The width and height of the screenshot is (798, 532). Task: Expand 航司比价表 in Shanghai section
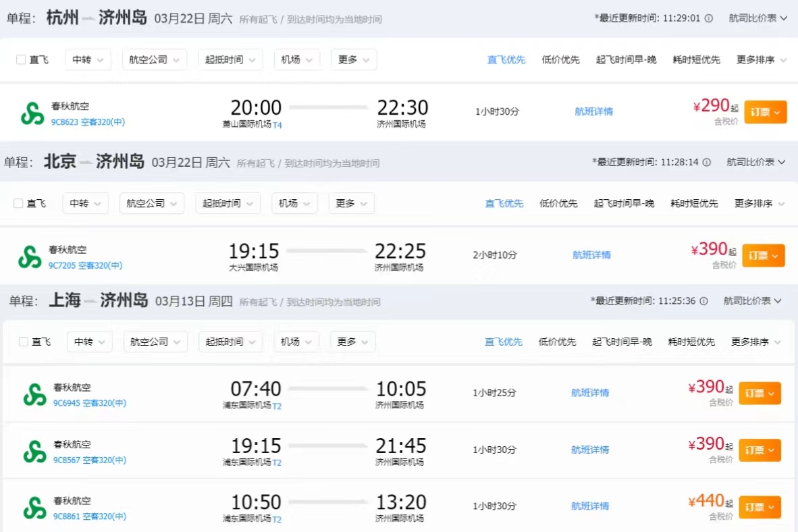pyautogui.click(x=753, y=301)
